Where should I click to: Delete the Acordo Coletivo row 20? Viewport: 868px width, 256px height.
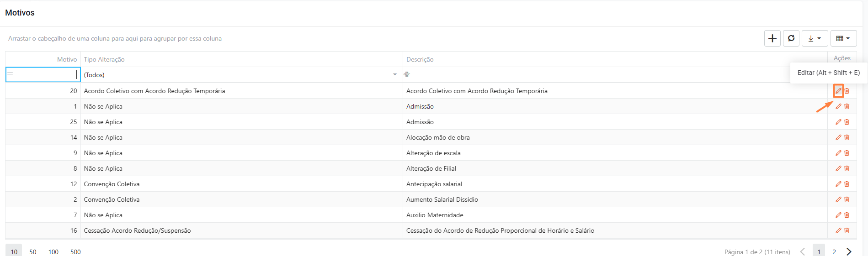tap(847, 91)
